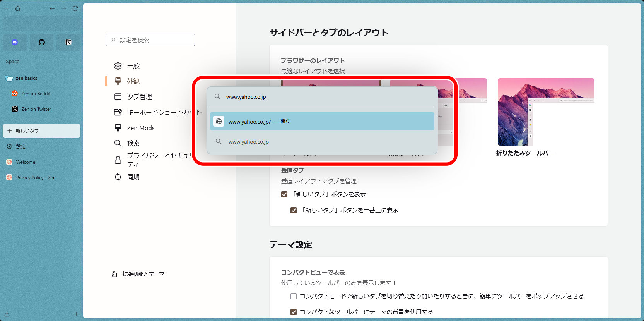
Task: Click the plus icon at sidebar bottom
Action: [76, 314]
